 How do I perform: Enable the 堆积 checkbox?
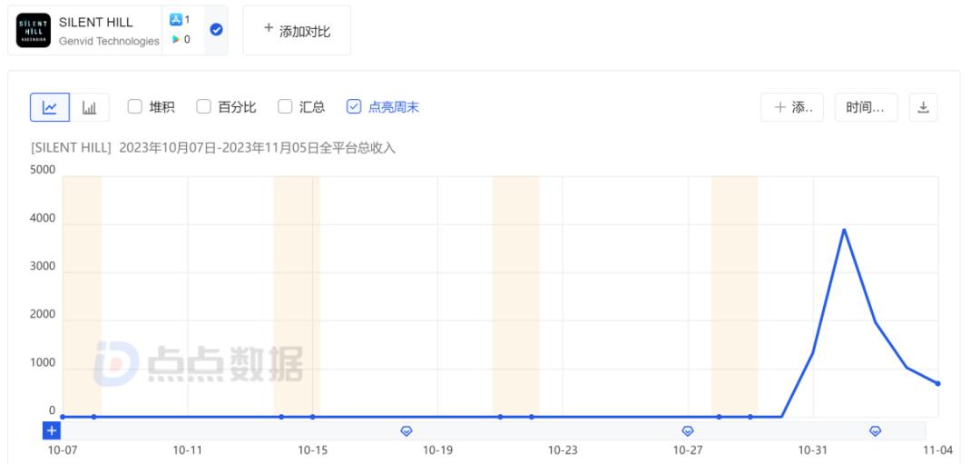(x=134, y=107)
